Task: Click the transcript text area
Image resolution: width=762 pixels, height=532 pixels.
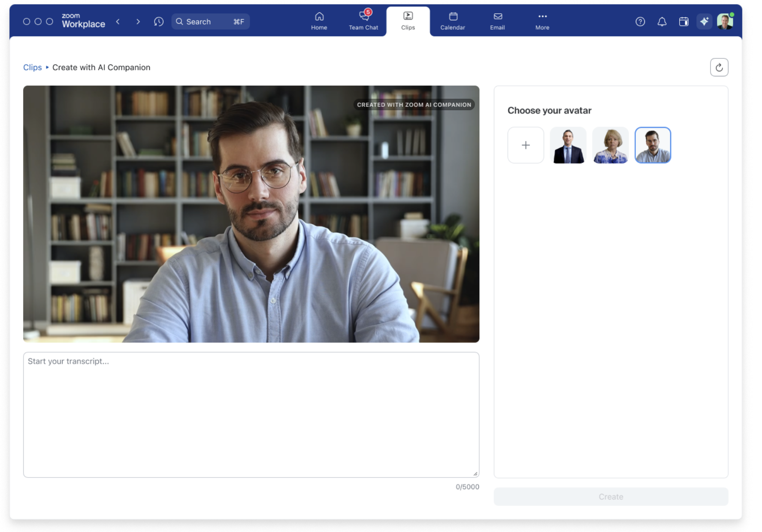Action: [251, 414]
